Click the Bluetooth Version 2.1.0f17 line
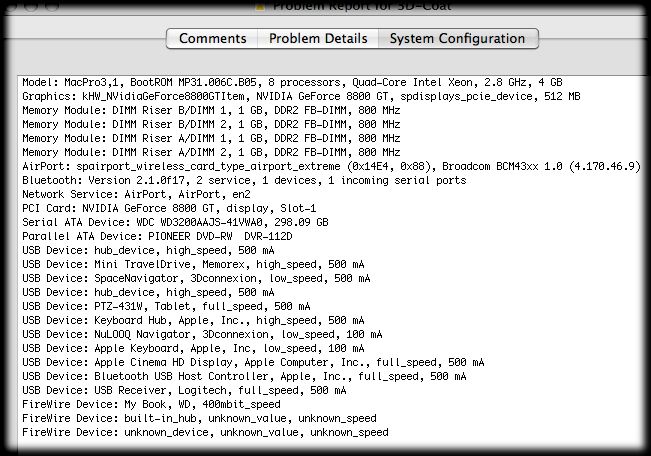Viewport: 651px width, 456px height. pyautogui.click(x=244, y=181)
